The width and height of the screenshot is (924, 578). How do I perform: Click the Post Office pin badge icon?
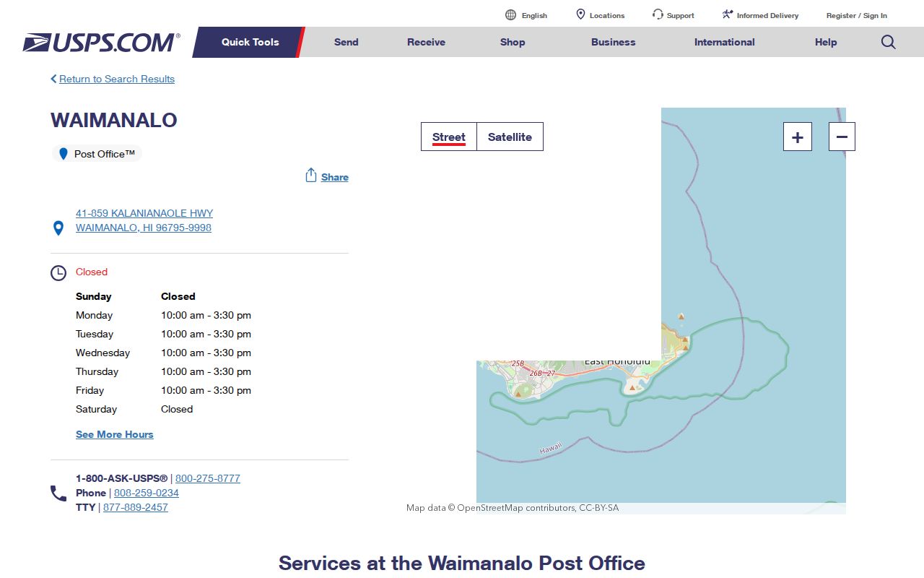coord(64,154)
